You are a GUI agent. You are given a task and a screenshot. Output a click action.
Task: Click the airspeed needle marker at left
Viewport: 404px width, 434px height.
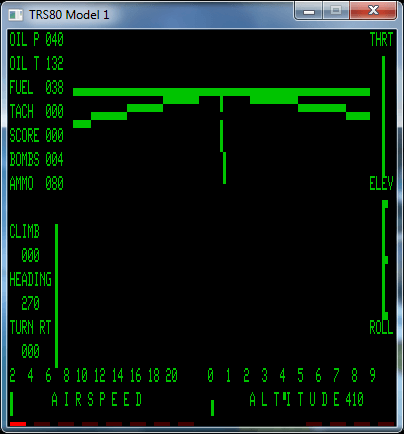pyautogui.click(x=12, y=404)
